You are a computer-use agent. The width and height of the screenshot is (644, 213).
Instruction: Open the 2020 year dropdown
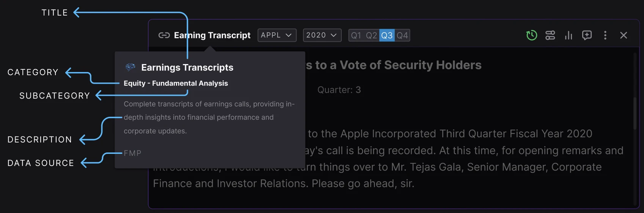(322, 35)
